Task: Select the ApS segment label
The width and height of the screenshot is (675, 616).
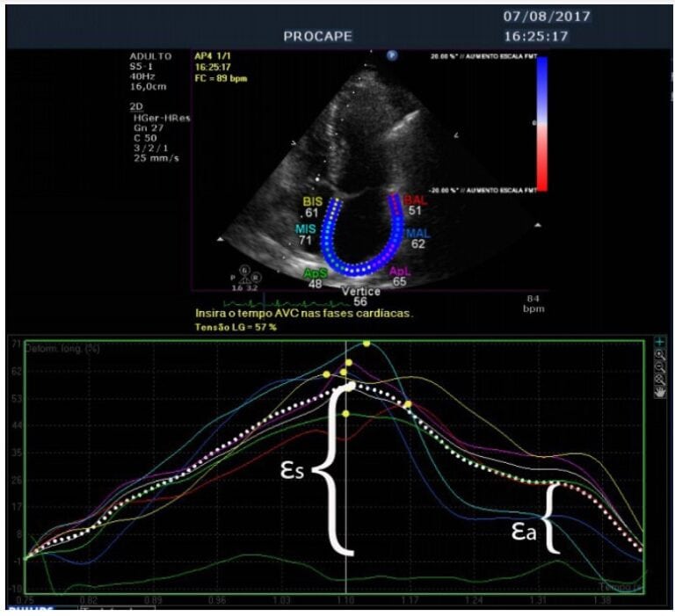Action: 314,273
